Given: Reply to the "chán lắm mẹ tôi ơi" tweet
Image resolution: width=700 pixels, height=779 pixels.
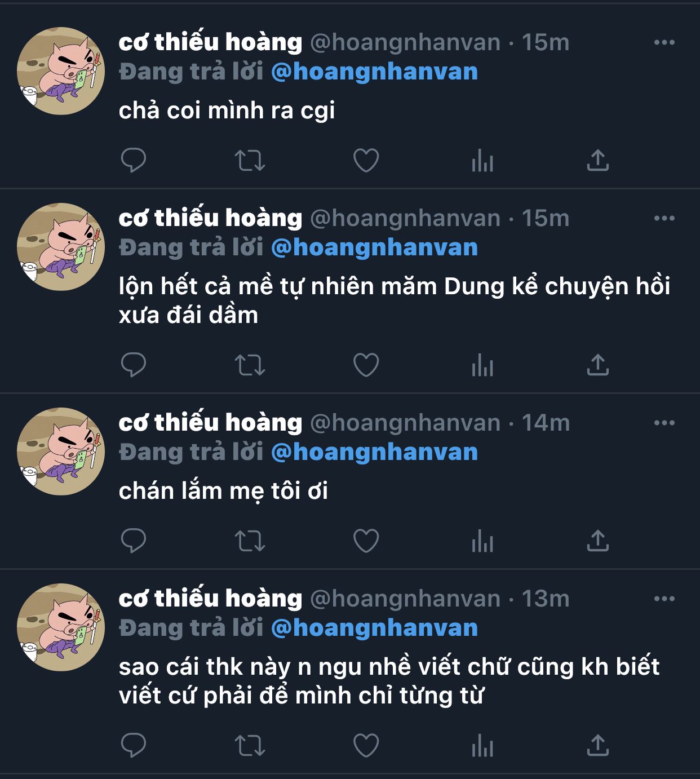Looking at the screenshot, I should [x=134, y=541].
